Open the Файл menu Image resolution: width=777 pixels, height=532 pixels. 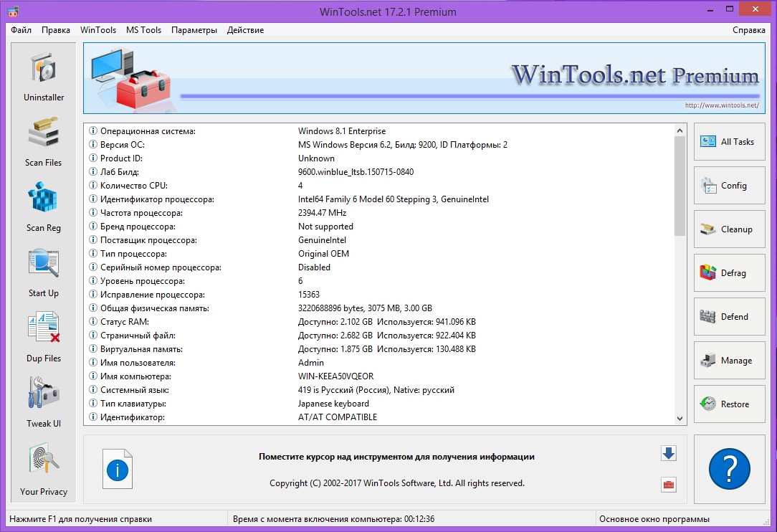pyautogui.click(x=22, y=29)
